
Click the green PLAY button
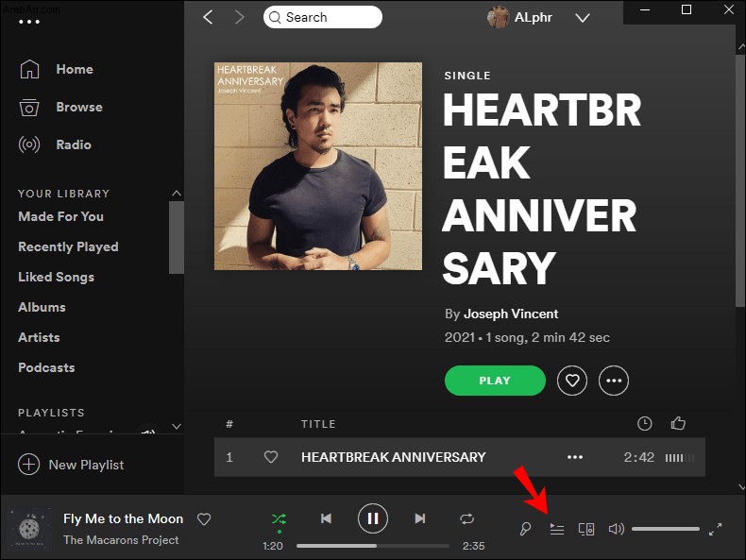pos(495,381)
